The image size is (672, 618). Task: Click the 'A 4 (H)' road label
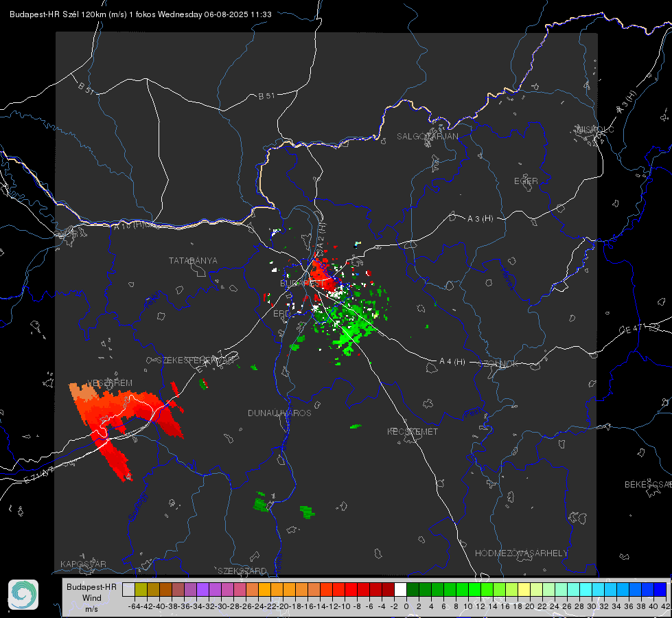tap(452, 362)
